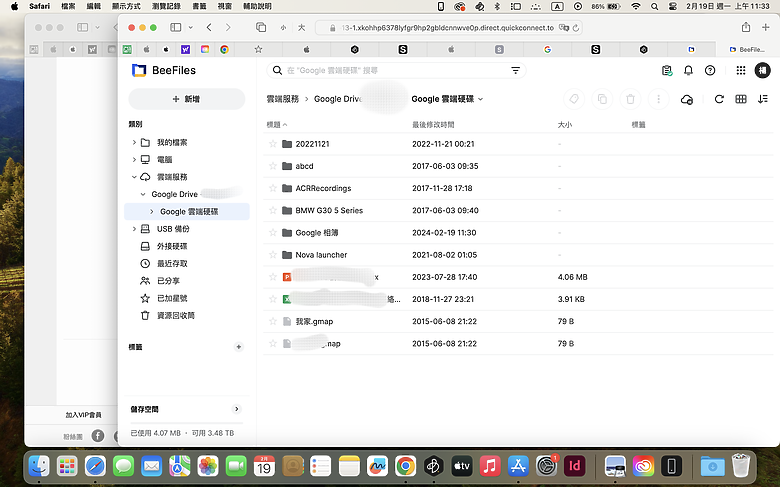The image size is (780, 487).
Task: Open notifications bell icon
Action: point(688,71)
